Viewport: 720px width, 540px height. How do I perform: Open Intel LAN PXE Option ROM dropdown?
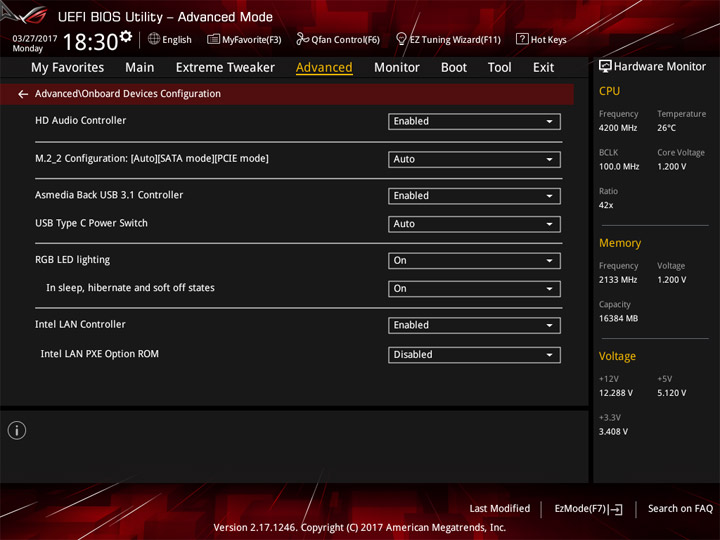coord(474,355)
